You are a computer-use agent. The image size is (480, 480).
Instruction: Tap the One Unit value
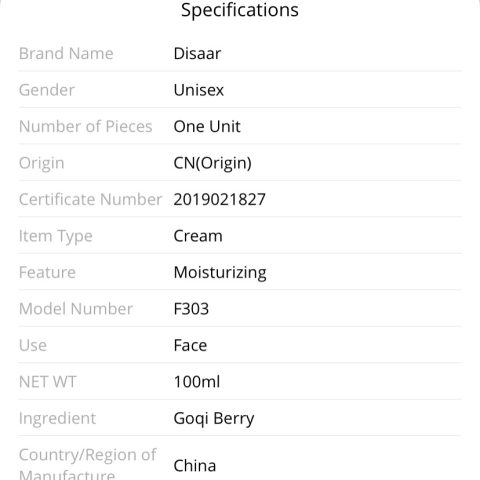click(207, 126)
